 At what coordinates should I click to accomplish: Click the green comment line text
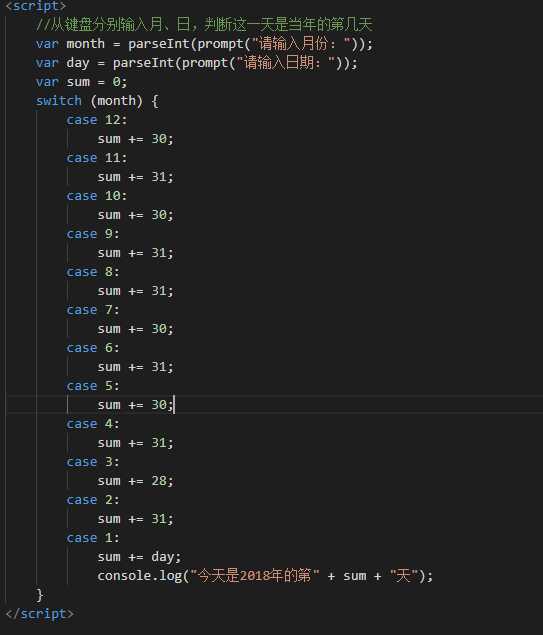pos(204,24)
